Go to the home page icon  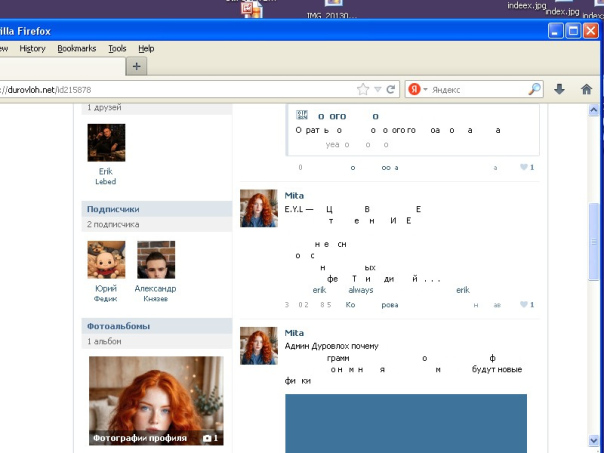click(x=586, y=89)
